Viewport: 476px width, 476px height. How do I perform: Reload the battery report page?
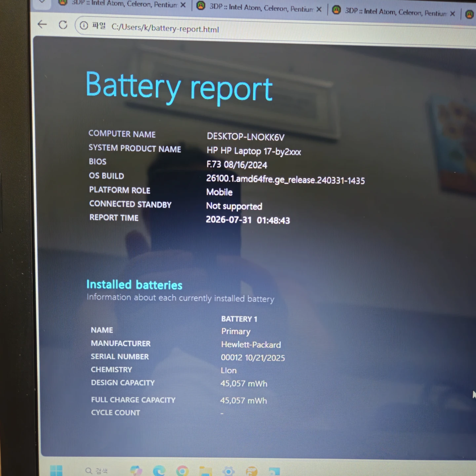(63, 25)
